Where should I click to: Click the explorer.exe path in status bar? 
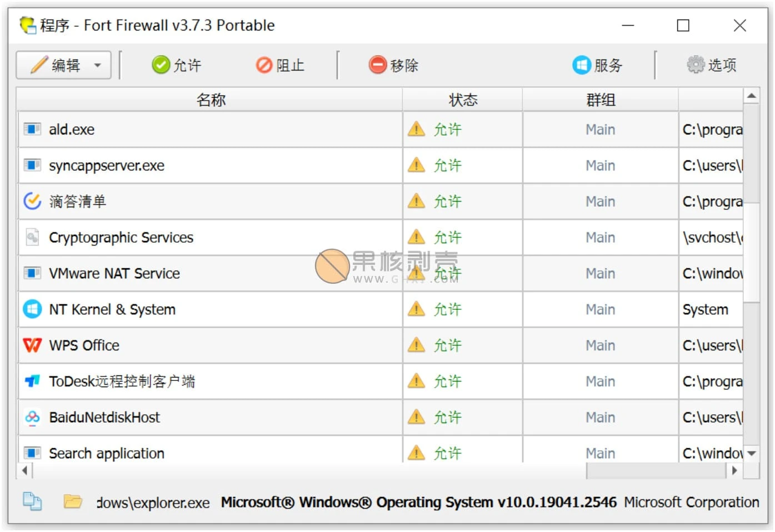click(x=153, y=503)
